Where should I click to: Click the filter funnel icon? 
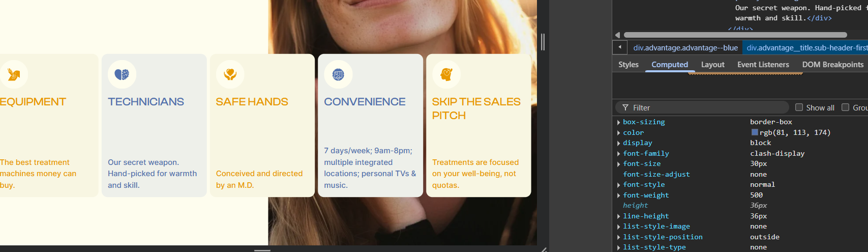click(625, 107)
